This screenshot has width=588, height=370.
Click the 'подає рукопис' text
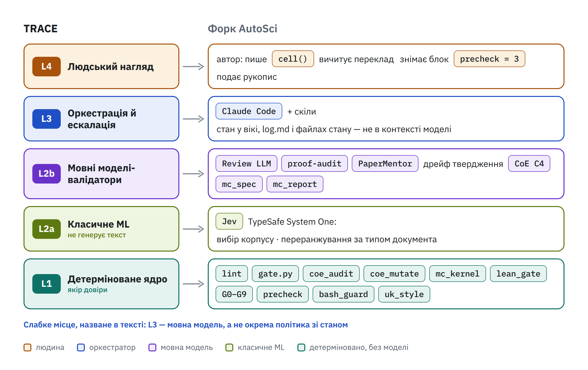click(247, 77)
